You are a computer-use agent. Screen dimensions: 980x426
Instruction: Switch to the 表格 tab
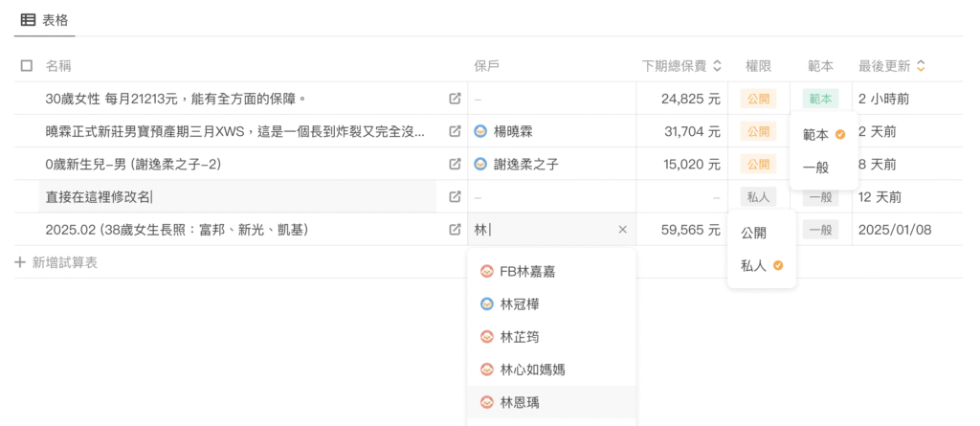tap(44, 19)
